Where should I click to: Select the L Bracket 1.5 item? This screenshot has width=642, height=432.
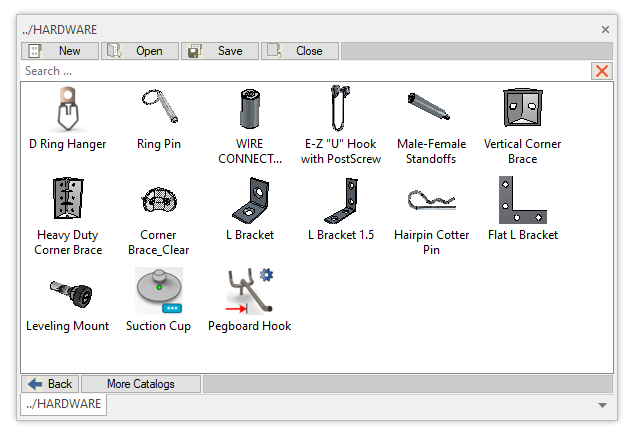(341, 201)
